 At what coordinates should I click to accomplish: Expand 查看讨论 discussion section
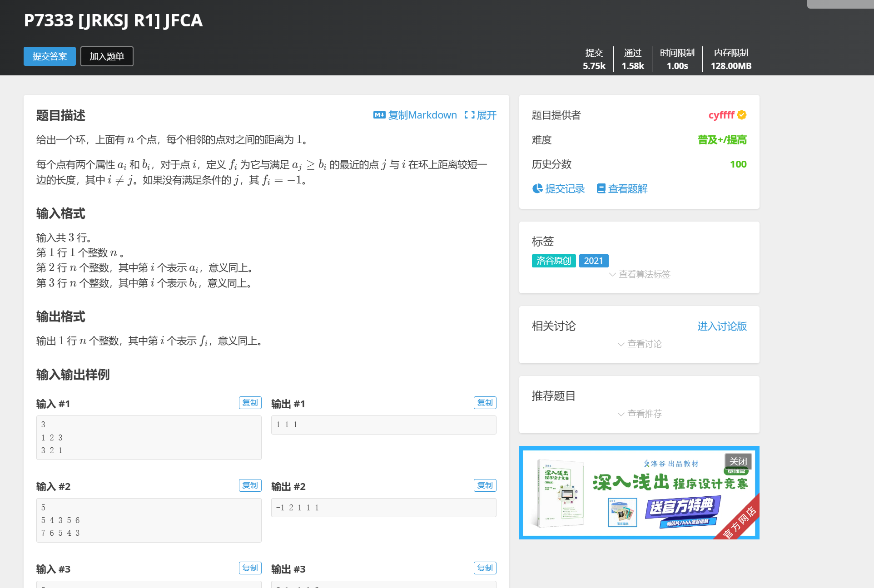(640, 344)
